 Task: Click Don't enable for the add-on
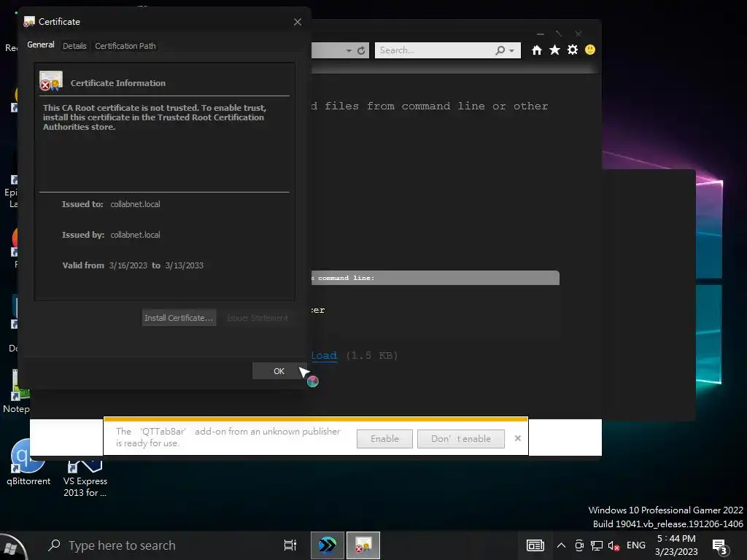click(x=461, y=438)
